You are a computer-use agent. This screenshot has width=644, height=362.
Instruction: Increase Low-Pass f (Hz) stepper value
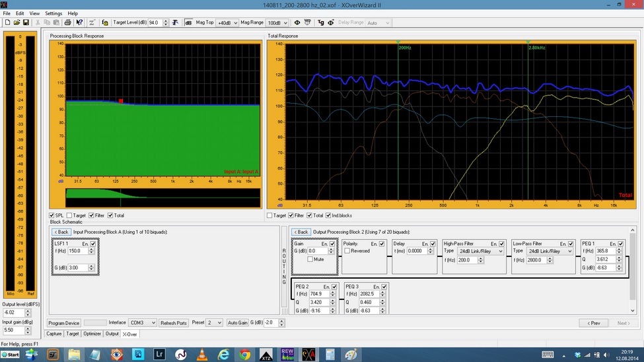pos(550,258)
